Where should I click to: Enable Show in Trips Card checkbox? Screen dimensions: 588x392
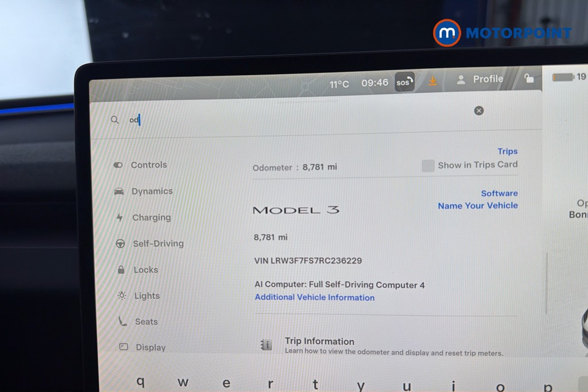(x=428, y=166)
